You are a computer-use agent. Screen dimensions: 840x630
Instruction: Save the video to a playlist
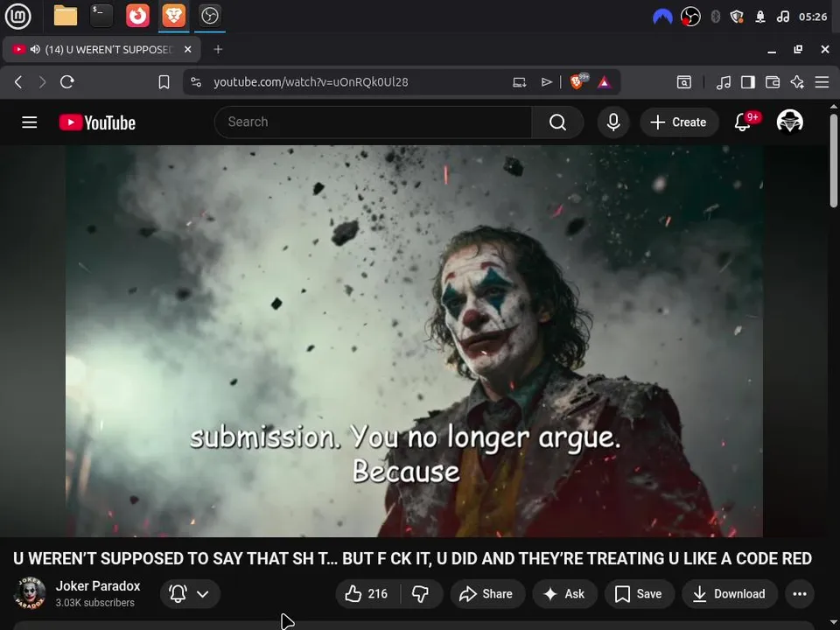point(639,593)
